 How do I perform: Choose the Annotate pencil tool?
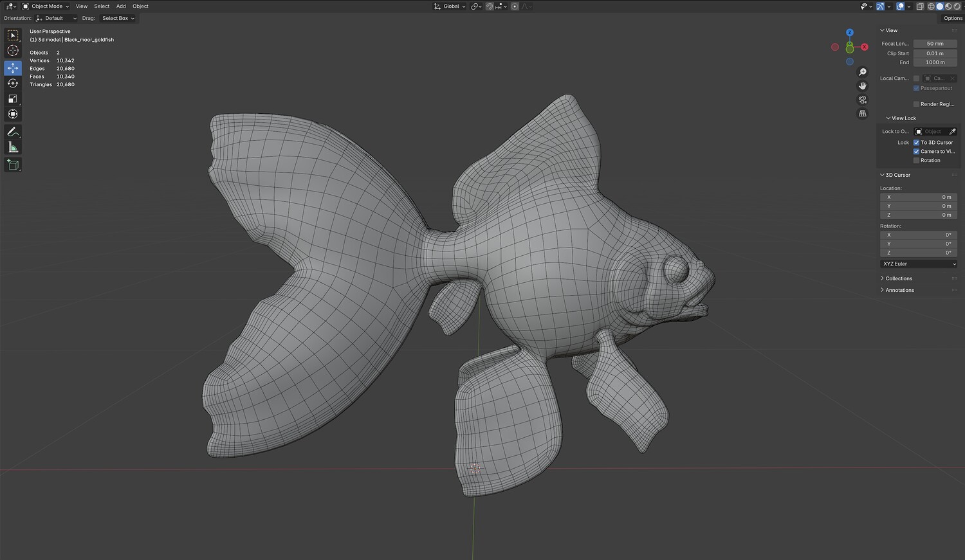(13, 132)
